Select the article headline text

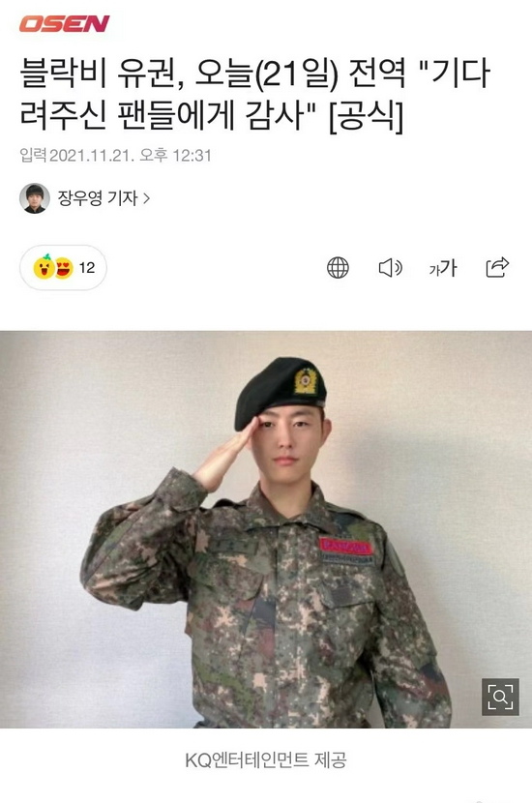tap(255, 95)
